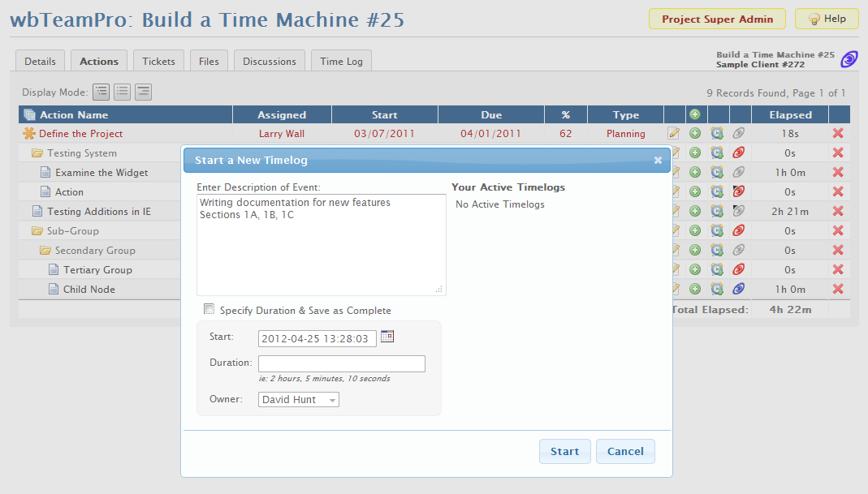Viewport: 868px width, 494px height.
Task: Click blue swirl icon in Child Node row
Action: tap(738, 290)
